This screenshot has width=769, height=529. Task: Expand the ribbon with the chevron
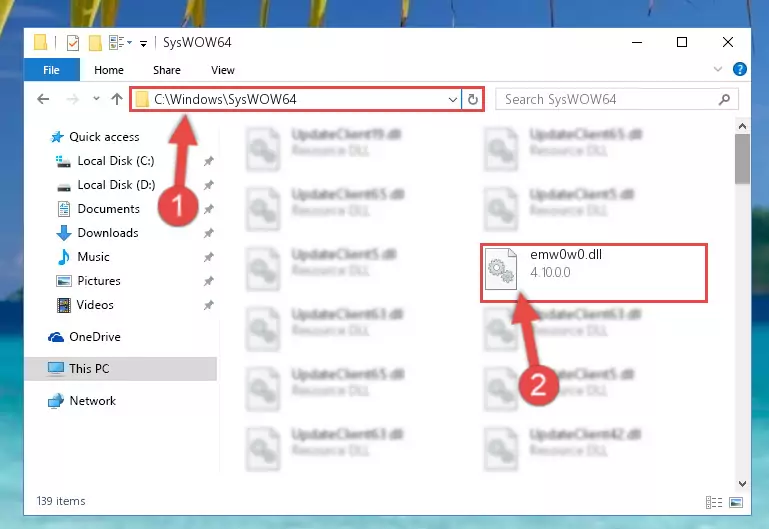[x=718, y=70]
